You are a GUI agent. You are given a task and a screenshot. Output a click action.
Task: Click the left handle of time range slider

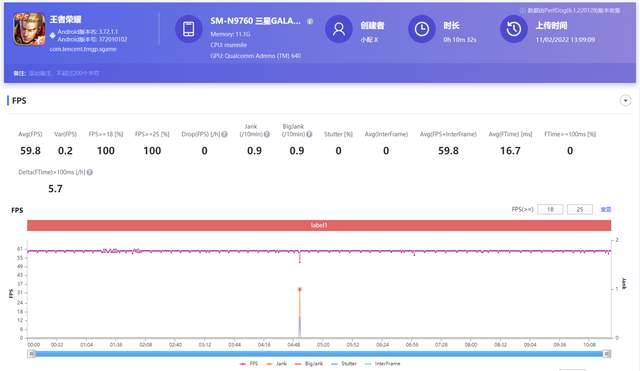coord(31,354)
